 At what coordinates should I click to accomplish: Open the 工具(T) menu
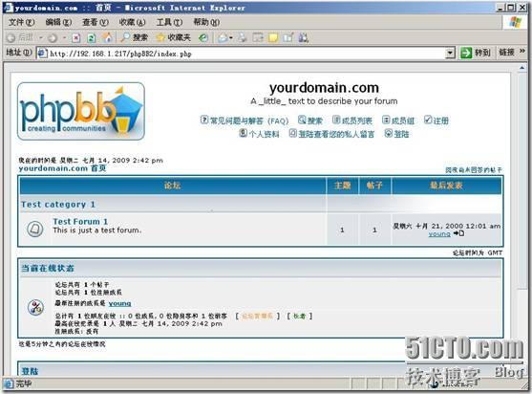point(169,22)
